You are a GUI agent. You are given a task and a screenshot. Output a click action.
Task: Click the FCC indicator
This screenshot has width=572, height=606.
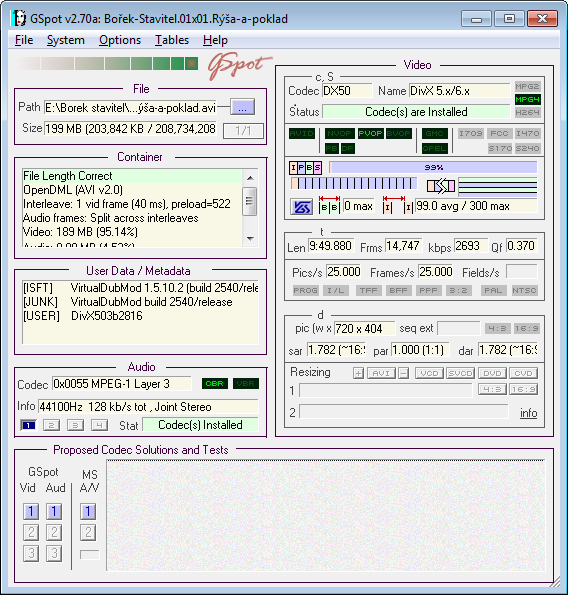[499, 134]
